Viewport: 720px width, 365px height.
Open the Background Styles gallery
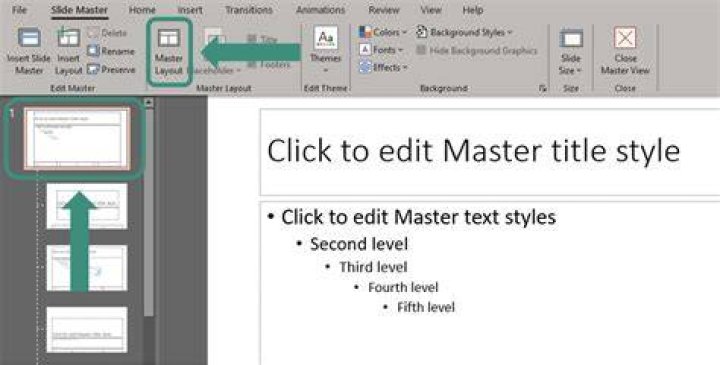tap(464, 32)
